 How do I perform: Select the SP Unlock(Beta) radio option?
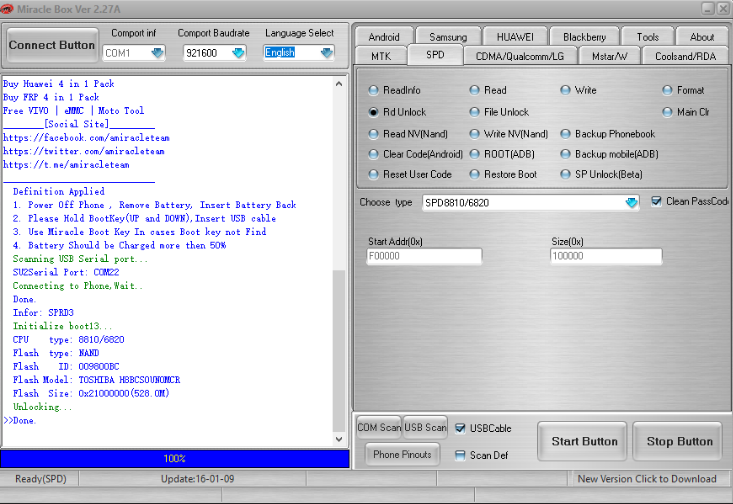click(602, 174)
